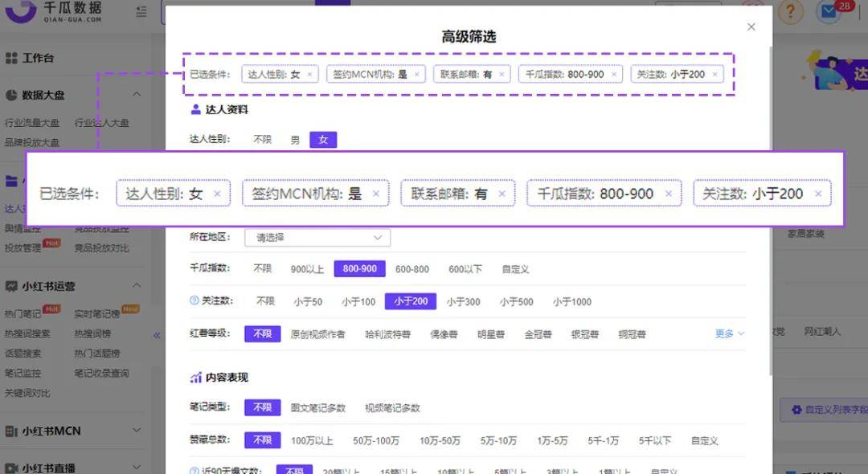
Task: Open 热门话题榜 in the sidebar
Action: (93, 353)
